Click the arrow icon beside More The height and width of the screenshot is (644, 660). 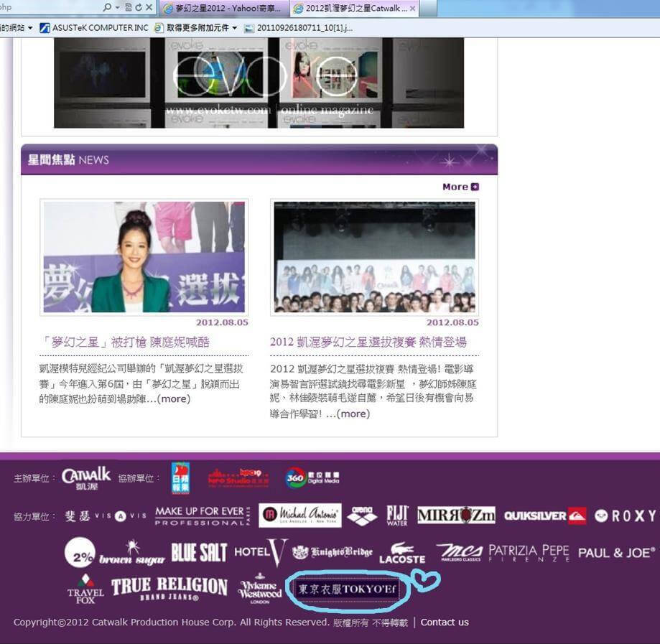475,187
